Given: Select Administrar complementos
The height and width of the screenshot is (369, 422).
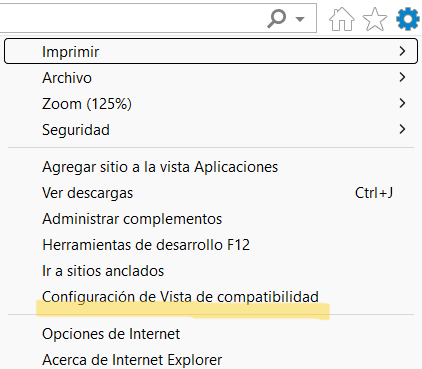Looking at the screenshot, I should pos(211,219).
